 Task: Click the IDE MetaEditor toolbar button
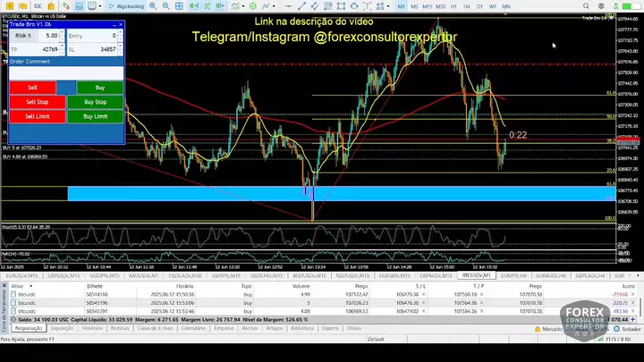[38, 6]
